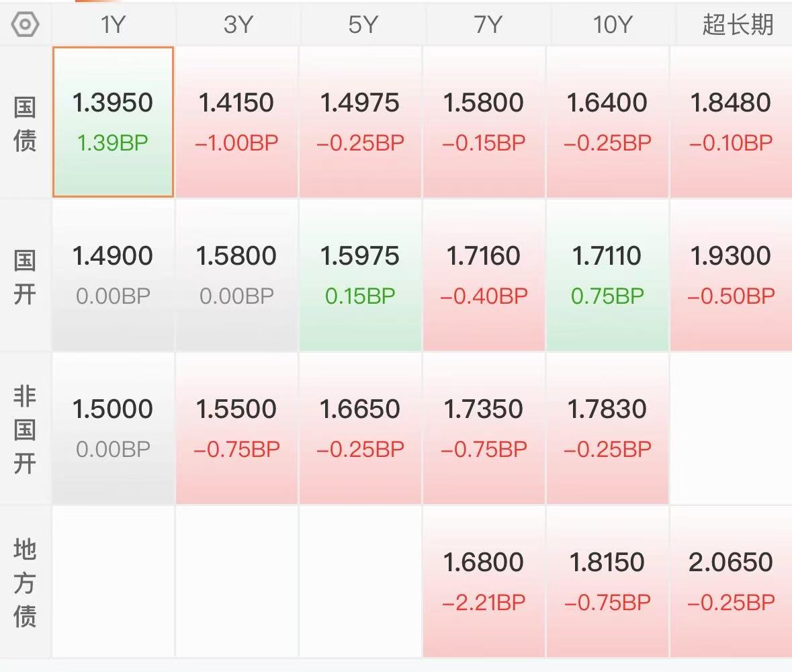792x672 pixels.
Task: Click the 非国开 row label
Action: (25, 430)
